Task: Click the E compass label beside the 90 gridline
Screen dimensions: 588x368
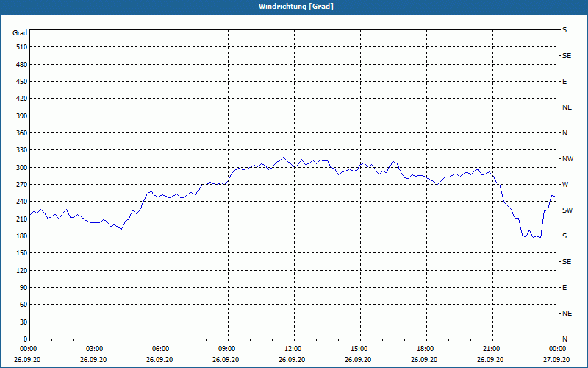Action: [x=564, y=288]
